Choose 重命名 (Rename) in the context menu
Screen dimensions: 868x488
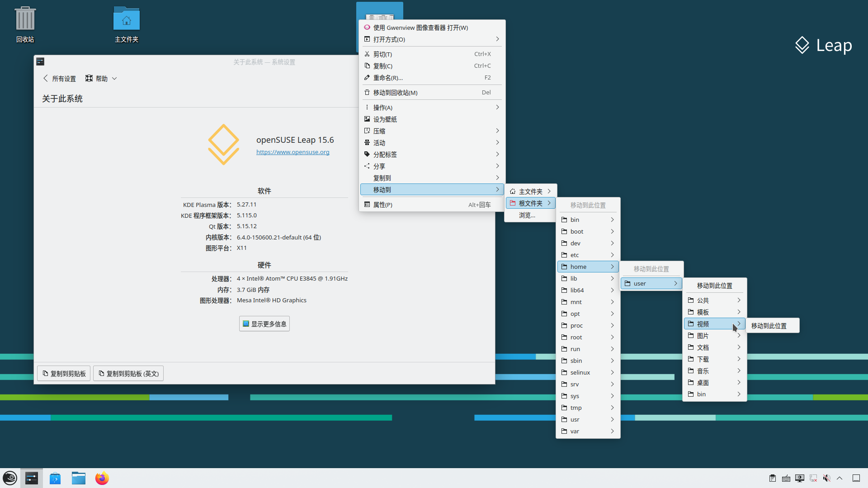tap(432, 78)
